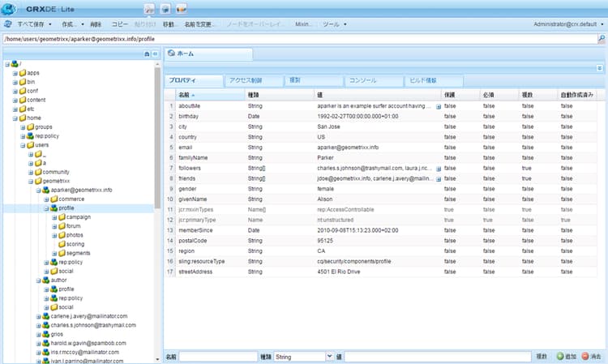Collapse the geometrixx node

pyautogui.click(x=31, y=181)
